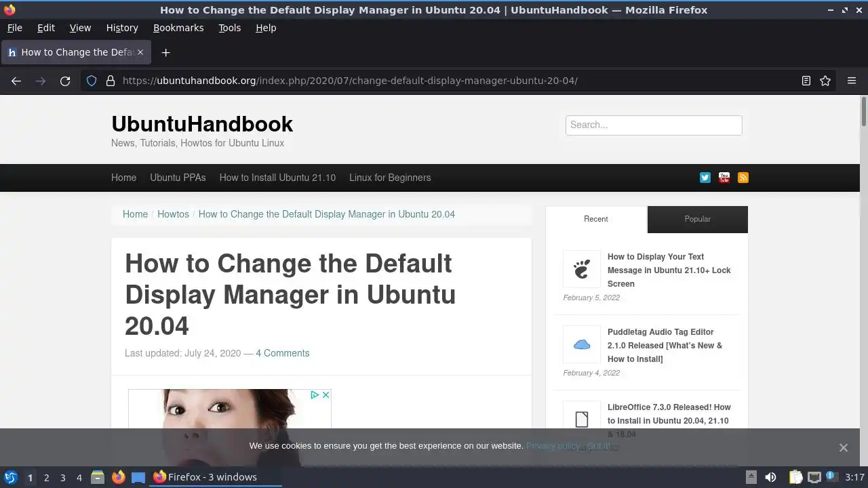Image resolution: width=868 pixels, height=488 pixels.
Task: Open the Help menu
Action: tap(266, 28)
